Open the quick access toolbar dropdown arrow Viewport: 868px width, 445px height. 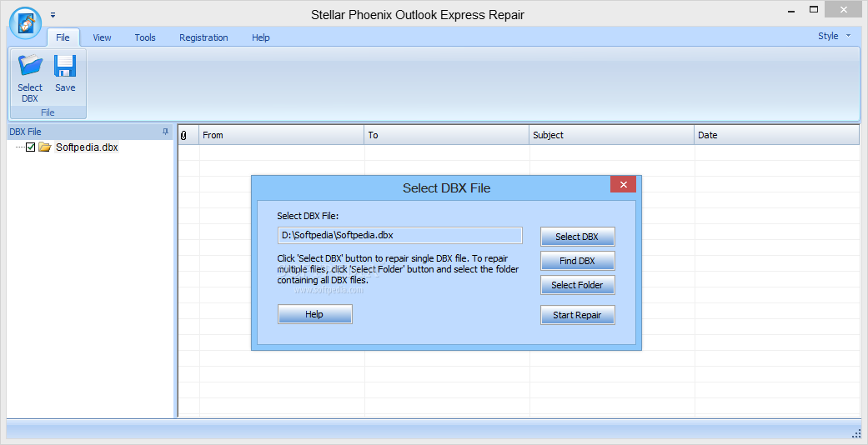click(53, 15)
